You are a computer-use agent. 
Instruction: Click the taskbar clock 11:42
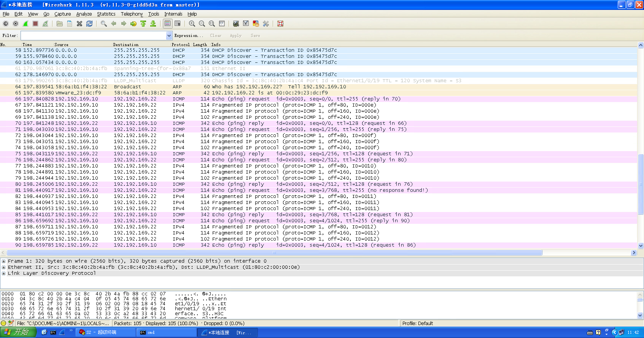click(633, 333)
